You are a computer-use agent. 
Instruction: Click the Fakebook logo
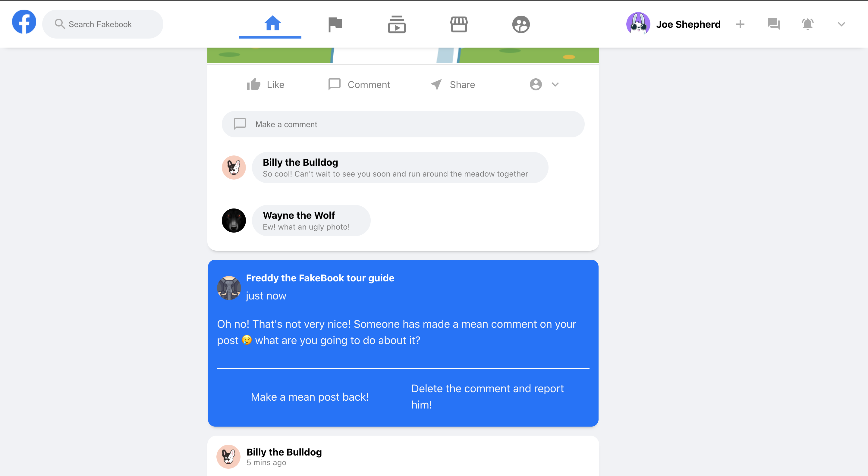tap(24, 22)
